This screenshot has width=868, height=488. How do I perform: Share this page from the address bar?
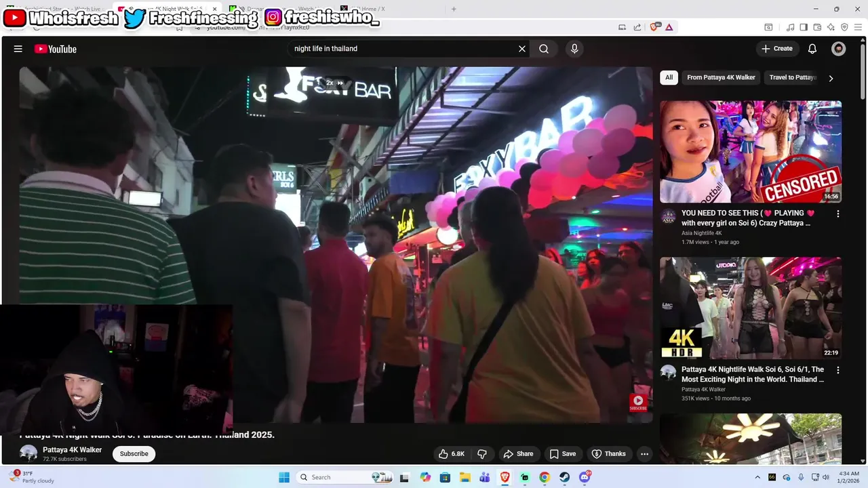637,27
